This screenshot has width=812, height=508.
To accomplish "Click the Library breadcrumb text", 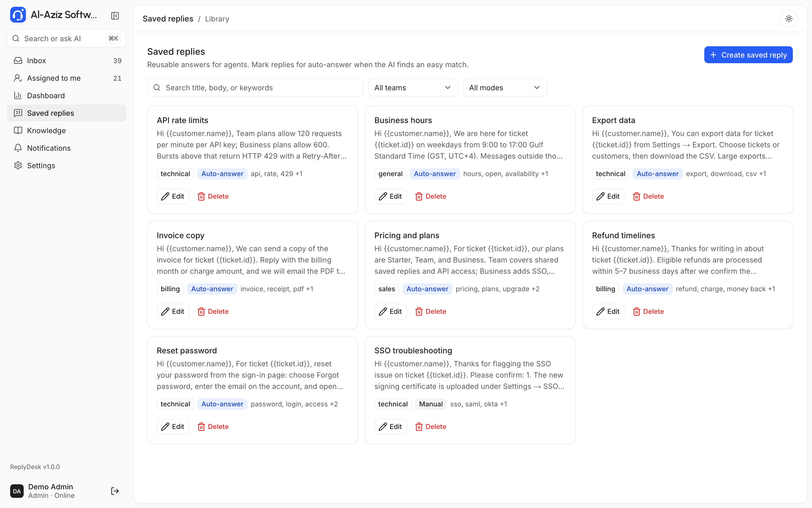I will [x=217, y=19].
